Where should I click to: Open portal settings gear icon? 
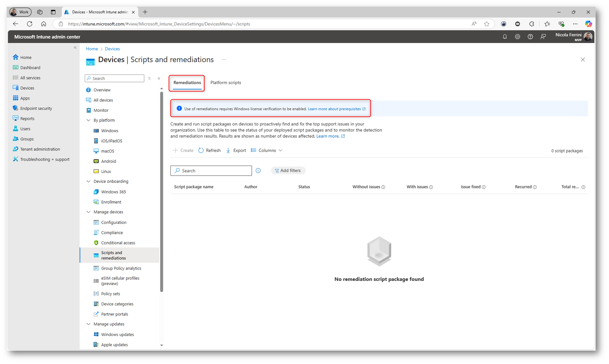[517, 37]
